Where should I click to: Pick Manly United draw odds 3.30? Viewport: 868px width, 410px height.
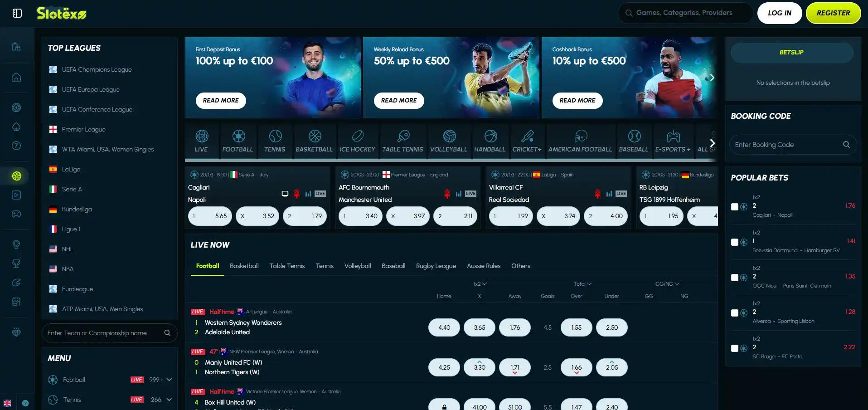[x=480, y=367]
